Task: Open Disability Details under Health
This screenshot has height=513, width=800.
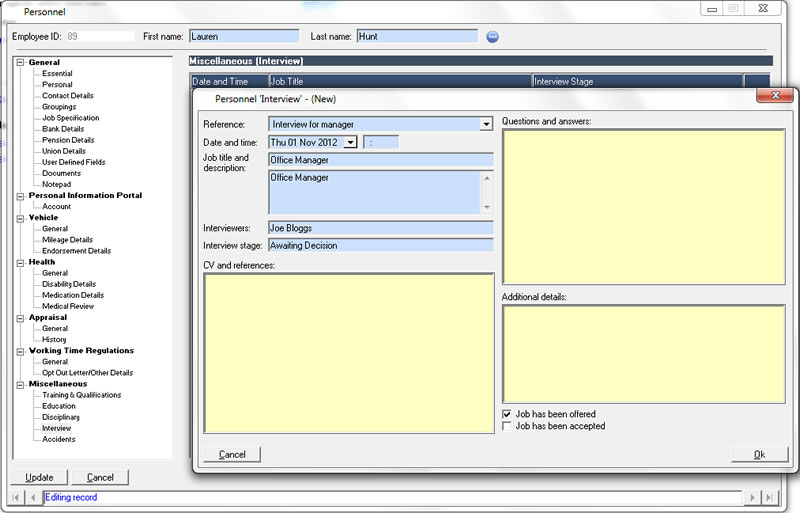Action: coord(69,284)
